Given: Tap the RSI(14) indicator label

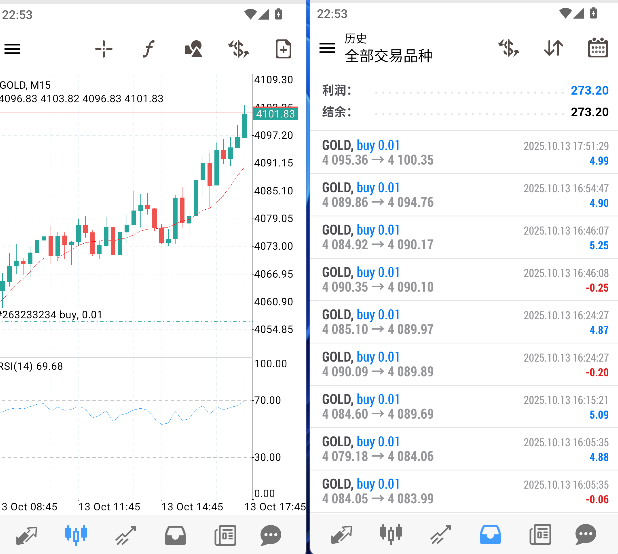Looking at the screenshot, I should (x=32, y=367).
